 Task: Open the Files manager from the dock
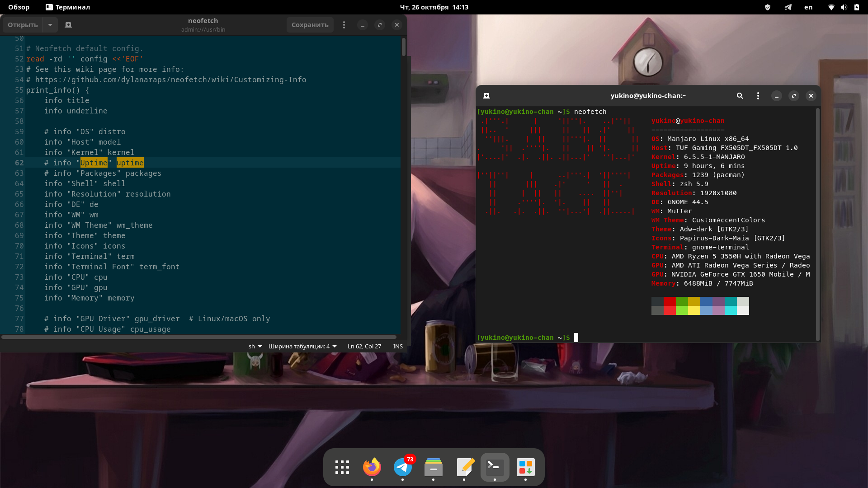tap(433, 467)
